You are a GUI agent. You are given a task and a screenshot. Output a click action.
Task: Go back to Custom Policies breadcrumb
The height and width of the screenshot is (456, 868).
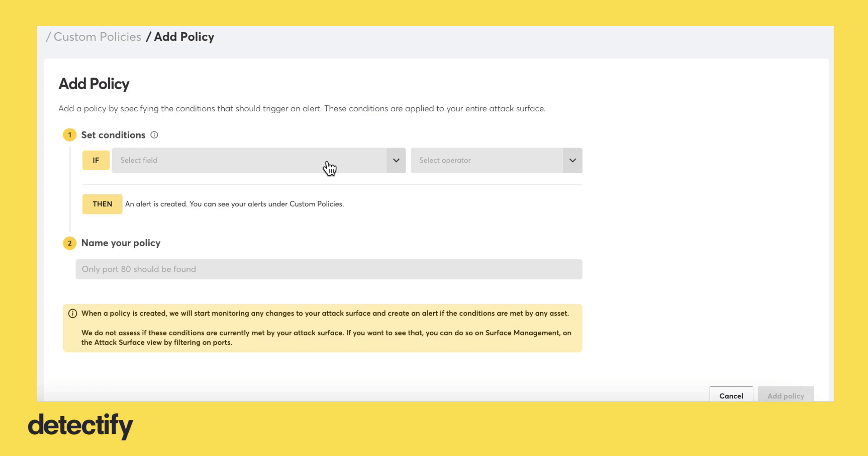tap(97, 37)
